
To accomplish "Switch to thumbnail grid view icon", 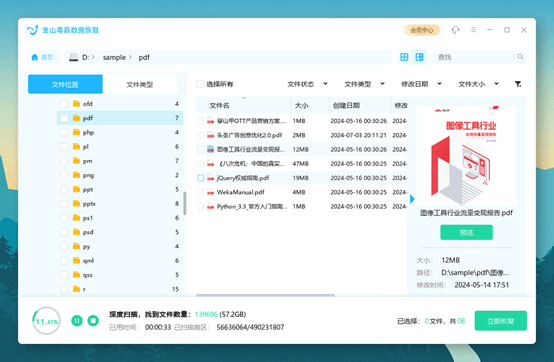I will [419, 57].
